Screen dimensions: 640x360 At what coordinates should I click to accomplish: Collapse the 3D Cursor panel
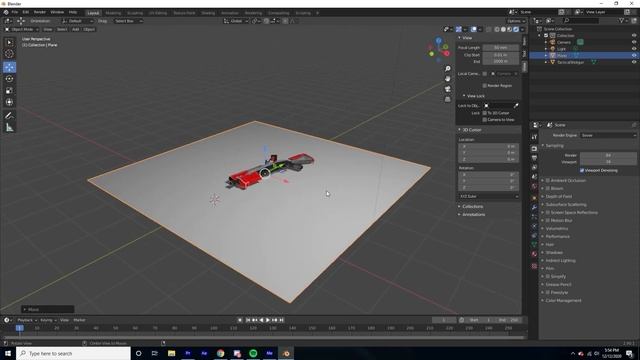471,130
